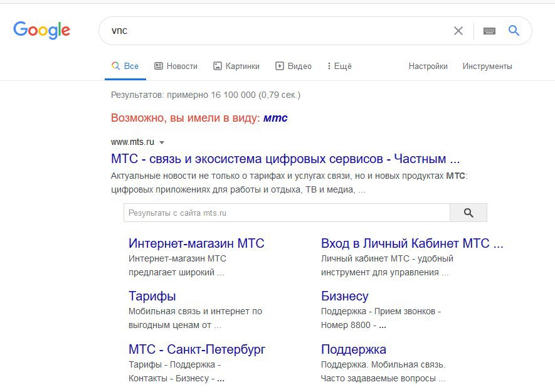Open the Тарифы sitelink

(x=152, y=296)
